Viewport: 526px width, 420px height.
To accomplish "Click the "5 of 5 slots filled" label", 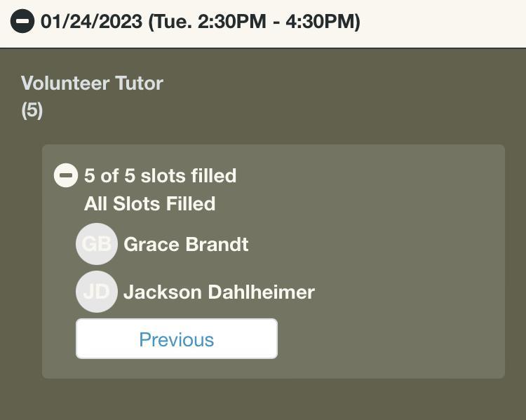I will tap(160, 175).
